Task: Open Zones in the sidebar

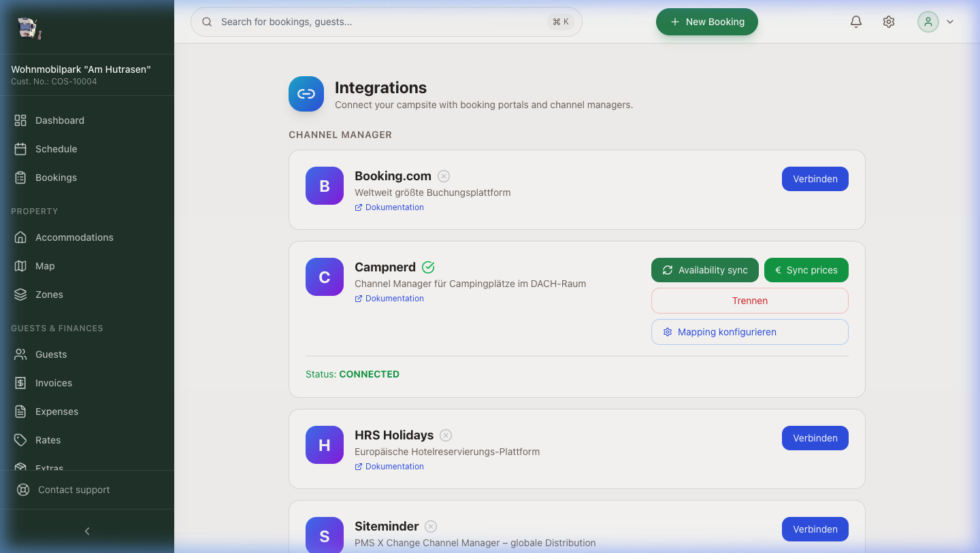Action: (87, 295)
